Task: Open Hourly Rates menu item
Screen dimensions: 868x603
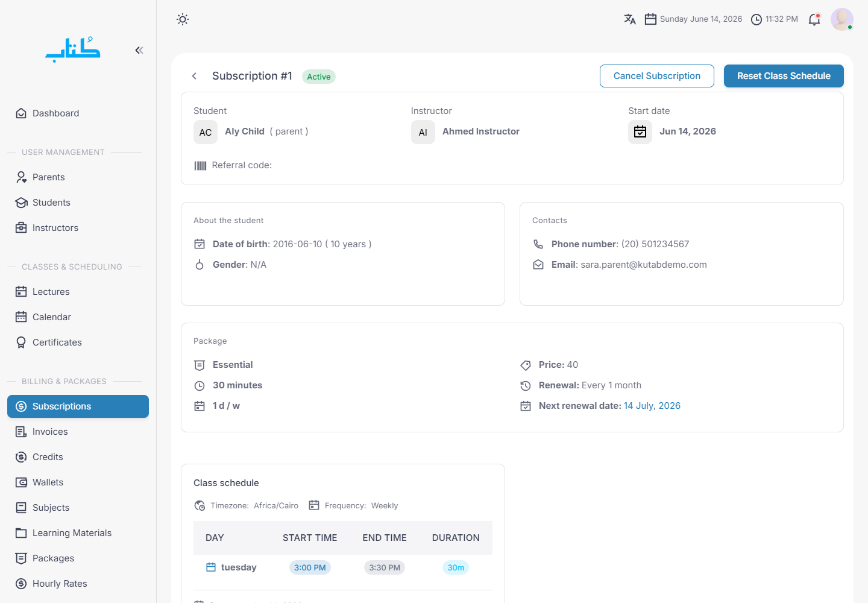Action: pyautogui.click(x=78, y=584)
